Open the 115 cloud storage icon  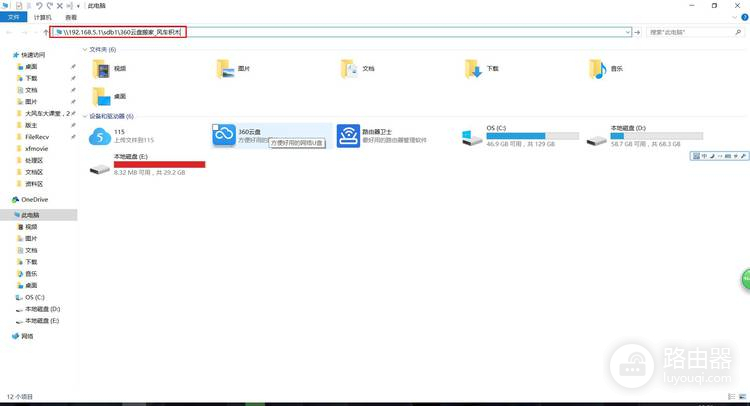pos(100,136)
